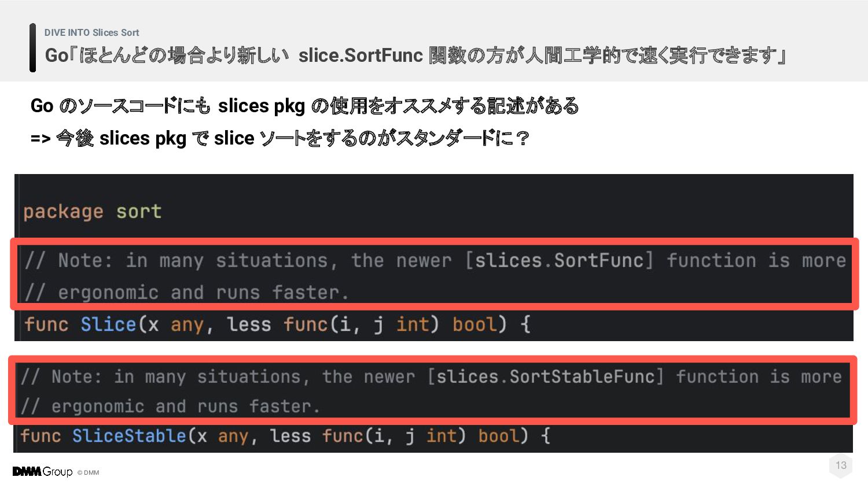The width and height of the screenshot is (868, 488).
Task: Open the [slices.SortStableFunc] reference in the comment
Action: pos(545,377)
